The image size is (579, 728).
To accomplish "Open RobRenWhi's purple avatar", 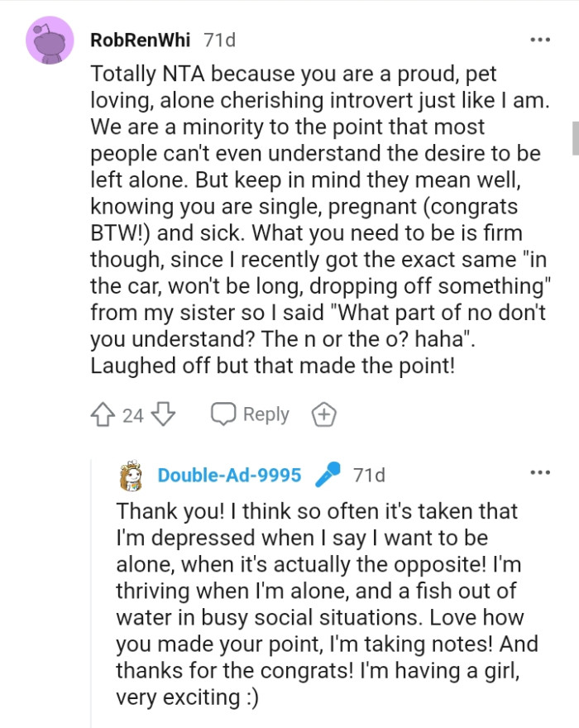I will tap(50, 41).
